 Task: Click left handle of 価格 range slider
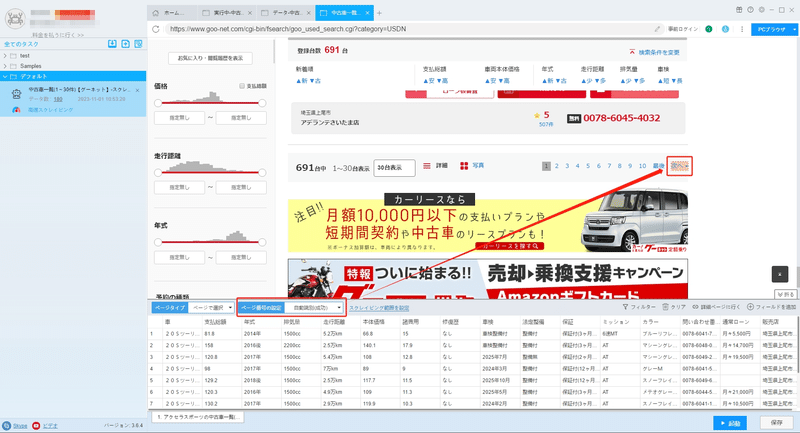(158, 103)
